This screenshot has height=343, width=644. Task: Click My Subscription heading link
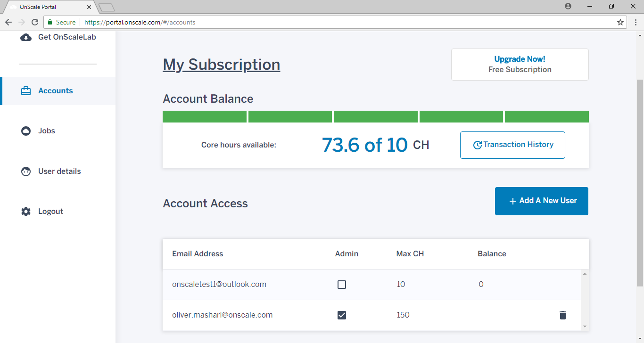(x=222, y=65)
